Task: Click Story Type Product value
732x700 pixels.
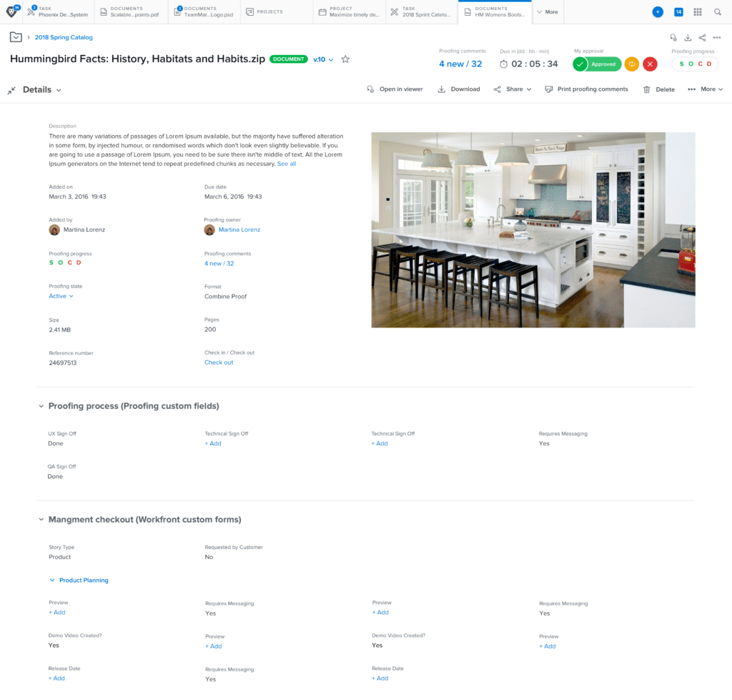Action: tap(60, 557)
